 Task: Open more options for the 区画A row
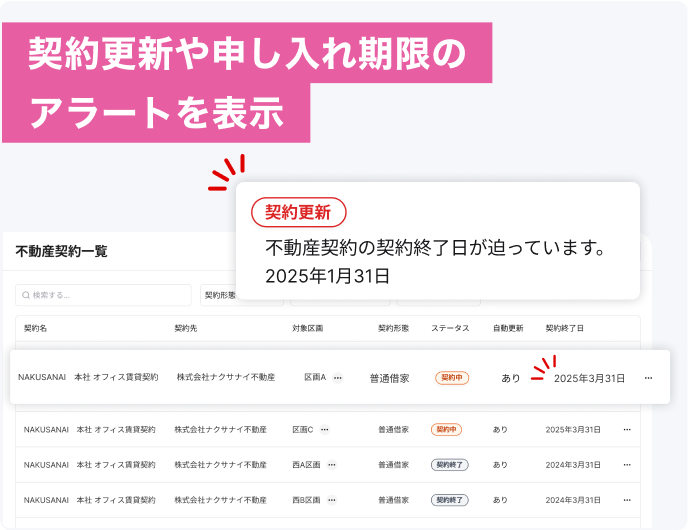(x=648, y=378)
